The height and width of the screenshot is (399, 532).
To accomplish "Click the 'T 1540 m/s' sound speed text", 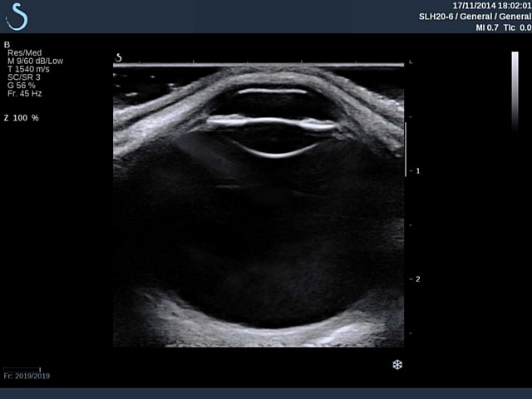I will pos(28,69).
